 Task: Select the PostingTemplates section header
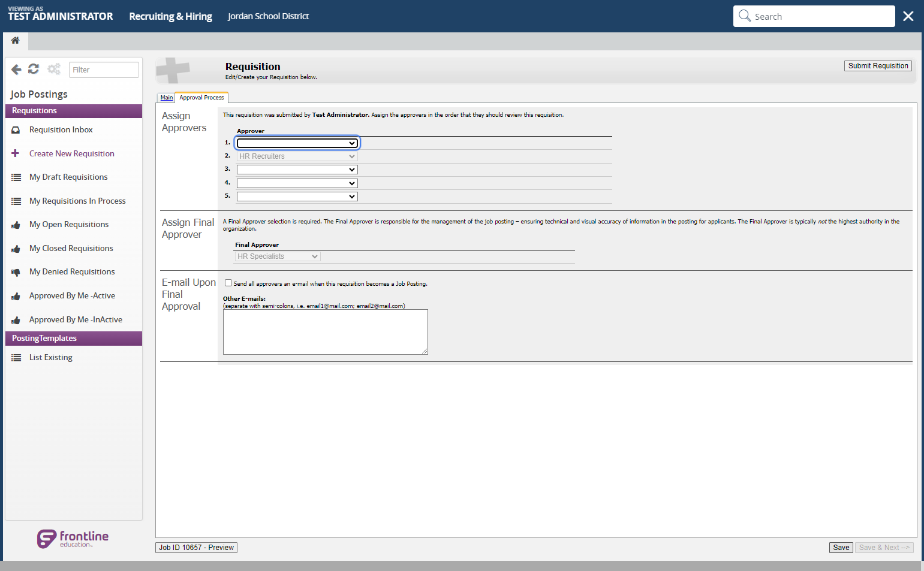tap(74, 339)
